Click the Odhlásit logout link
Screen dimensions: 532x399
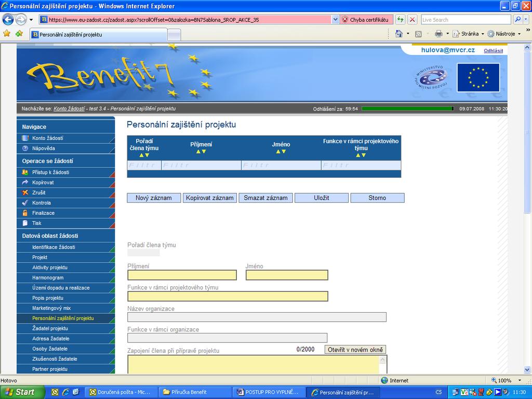494,50
